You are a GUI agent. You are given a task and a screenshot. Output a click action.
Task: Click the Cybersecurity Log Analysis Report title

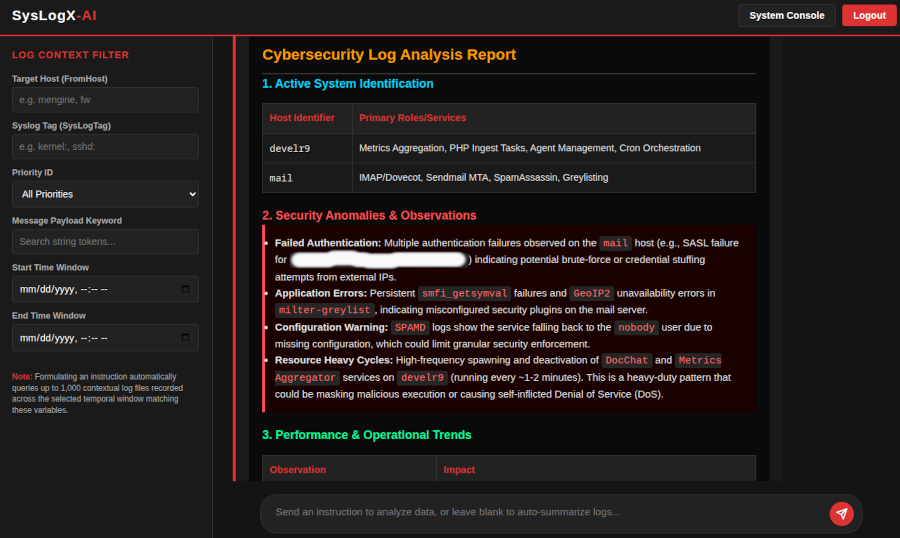[x=389, y=55]
